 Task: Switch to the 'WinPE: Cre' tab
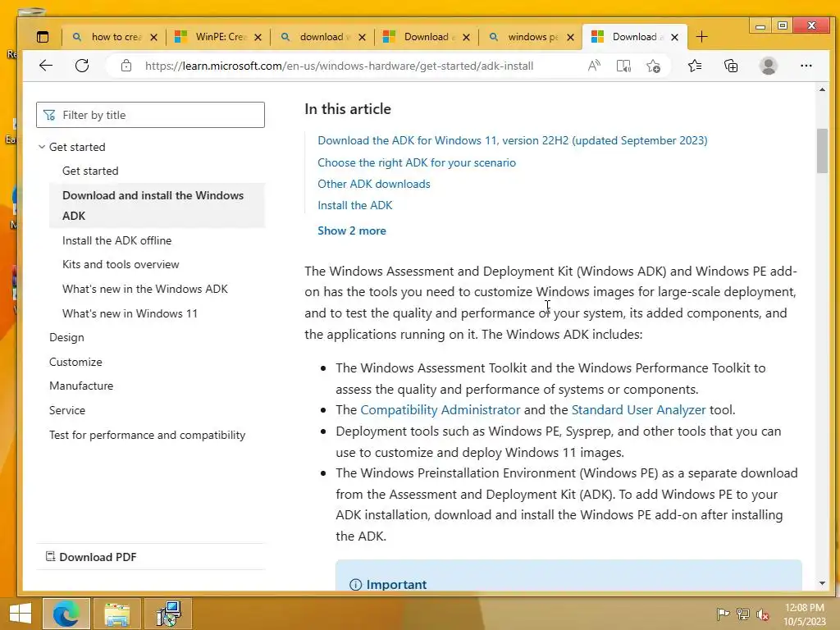tap(219, 37)
